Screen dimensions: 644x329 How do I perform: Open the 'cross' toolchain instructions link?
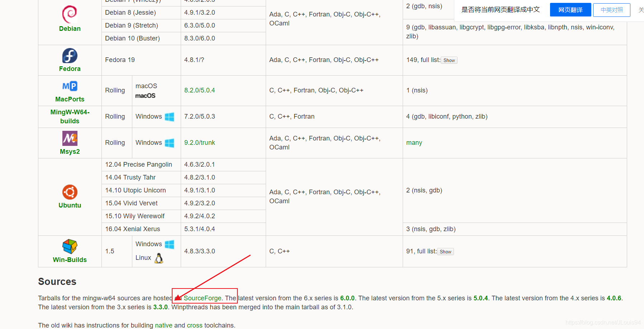coord(195,325)
